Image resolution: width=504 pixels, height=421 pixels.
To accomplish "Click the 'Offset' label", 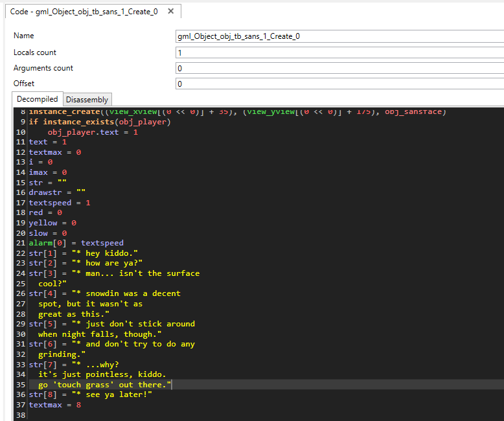I will click(24, 84).
